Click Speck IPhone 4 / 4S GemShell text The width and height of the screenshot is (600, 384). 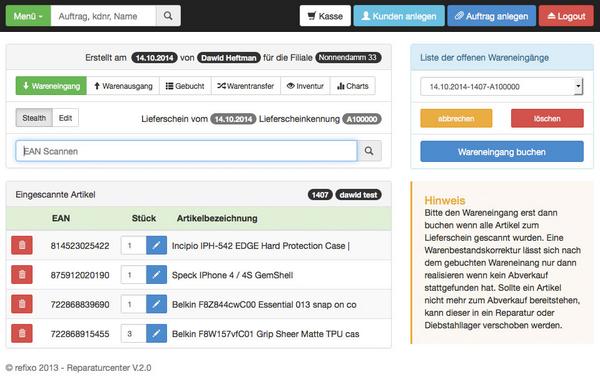click(232, 275)
